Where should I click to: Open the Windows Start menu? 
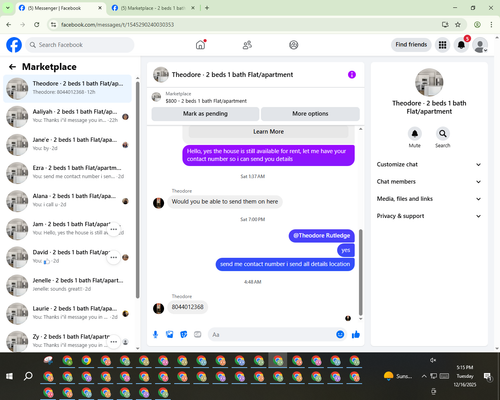tap(9, 376)
